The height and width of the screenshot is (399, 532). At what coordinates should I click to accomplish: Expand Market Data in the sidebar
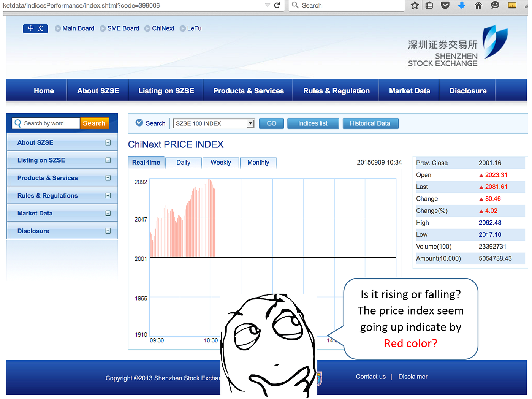pos(108,213)
